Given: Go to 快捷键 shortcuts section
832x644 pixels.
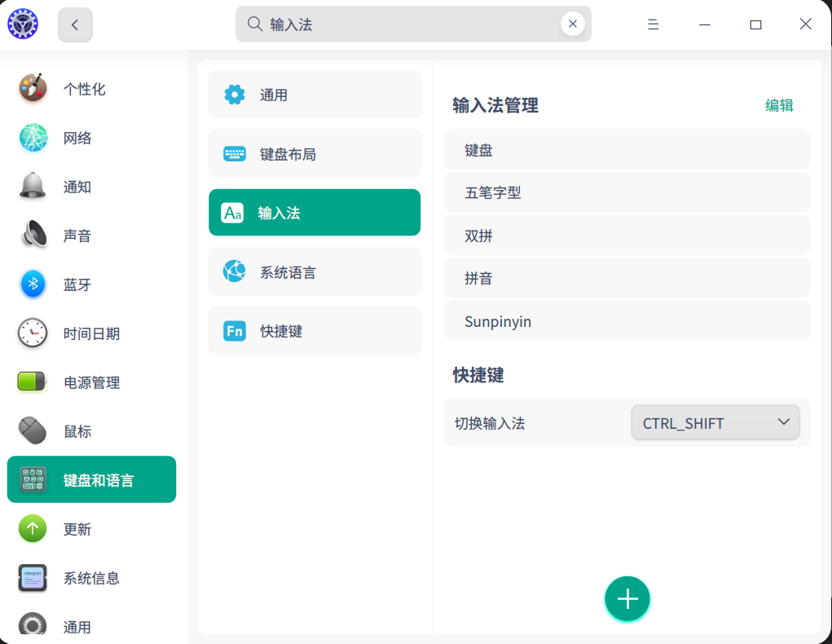Looking at the screenshot, I should pos(315,331).
